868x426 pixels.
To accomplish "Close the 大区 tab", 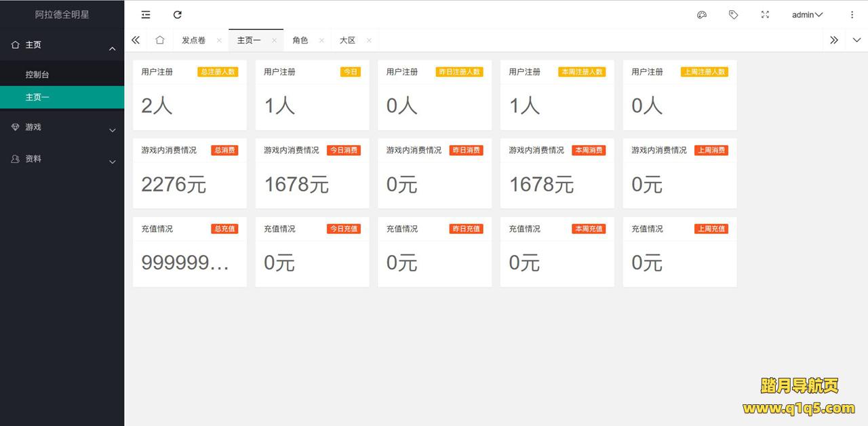I will click(369, 41).
